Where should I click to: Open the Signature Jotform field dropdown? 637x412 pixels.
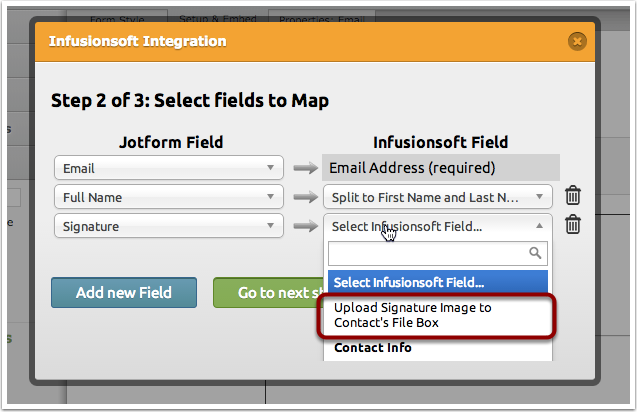[169, 226]
